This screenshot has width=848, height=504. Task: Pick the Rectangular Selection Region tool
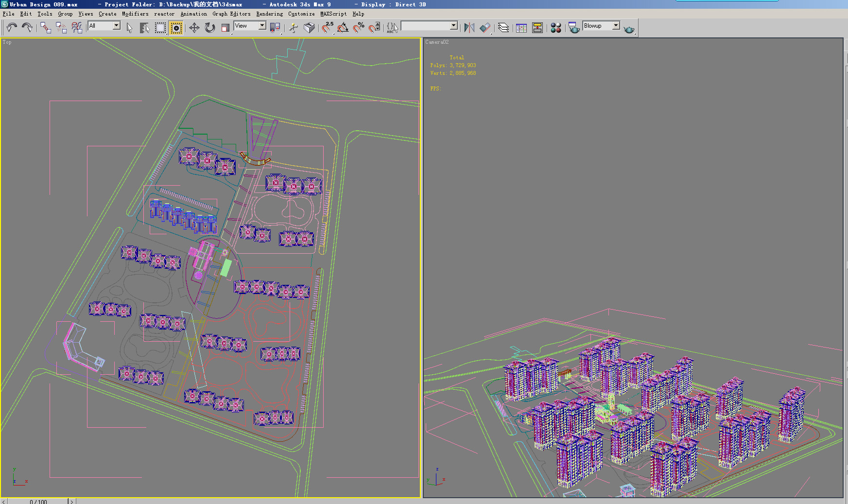click(160, 28)
